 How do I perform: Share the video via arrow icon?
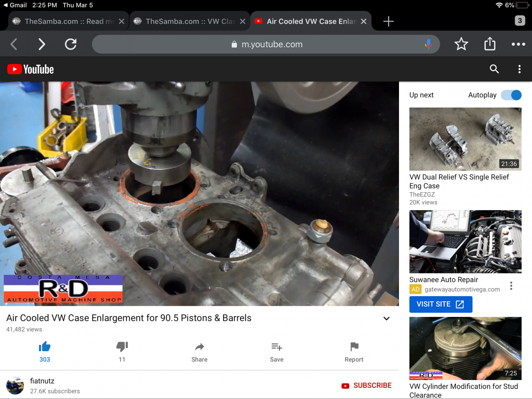199,347
